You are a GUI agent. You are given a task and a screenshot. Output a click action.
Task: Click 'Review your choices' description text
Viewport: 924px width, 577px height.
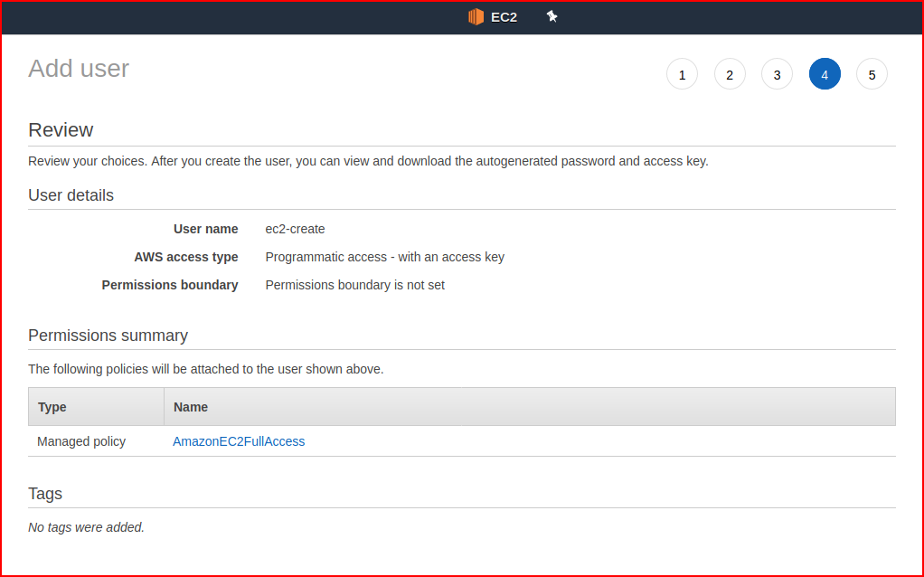[368, 162]
